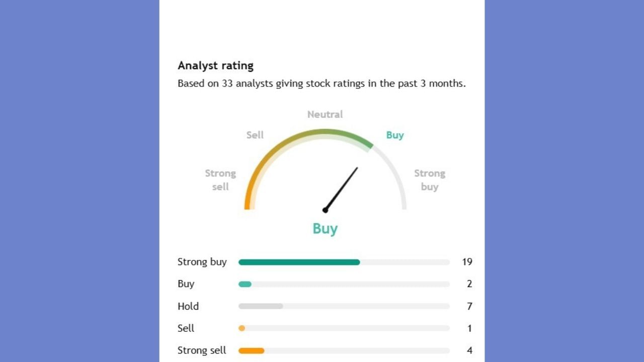Click the Sell count of 1
Screen dimensions: 644x362
[469, 328]
